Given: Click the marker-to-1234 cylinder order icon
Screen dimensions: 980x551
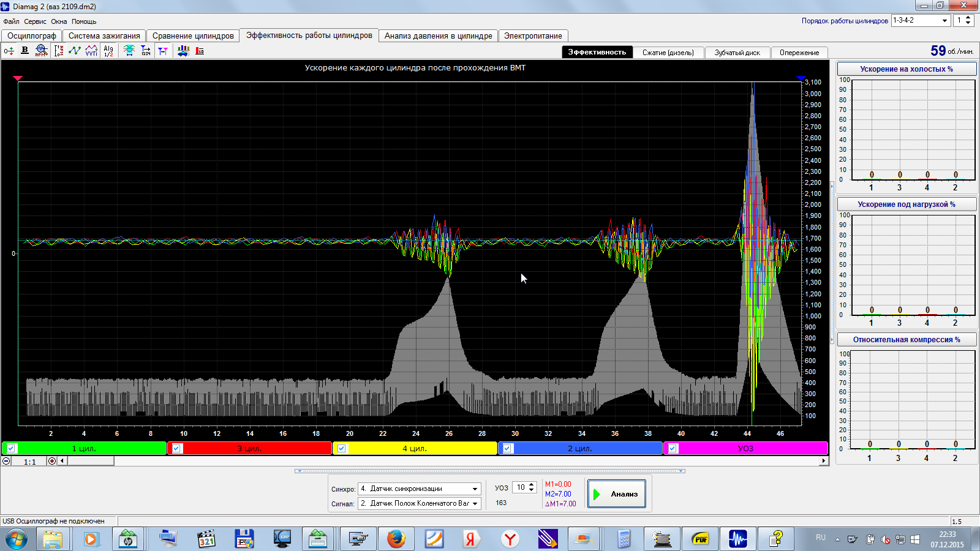Looking at the screenshot, I should pyautogui.click(x=146, y=51).
